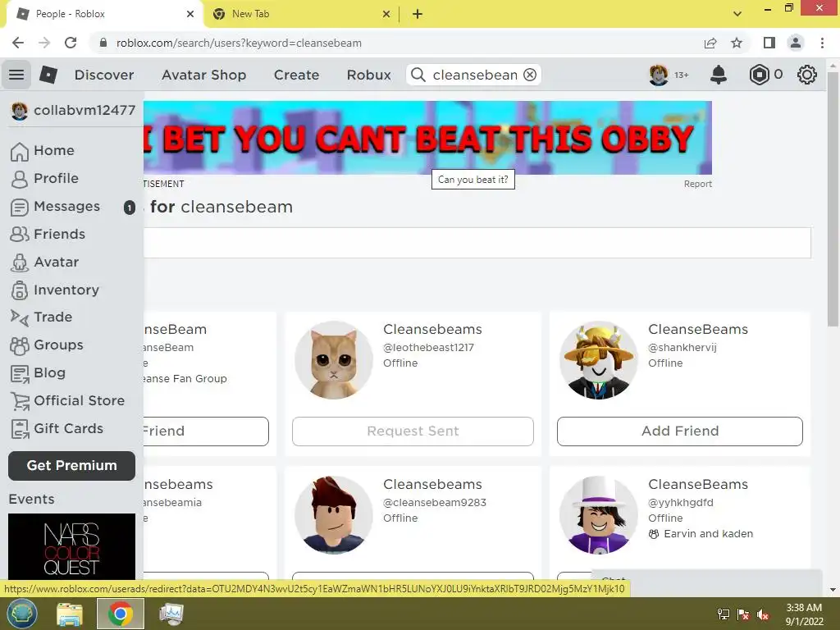Open Discover in top navigation

[104, 75]
